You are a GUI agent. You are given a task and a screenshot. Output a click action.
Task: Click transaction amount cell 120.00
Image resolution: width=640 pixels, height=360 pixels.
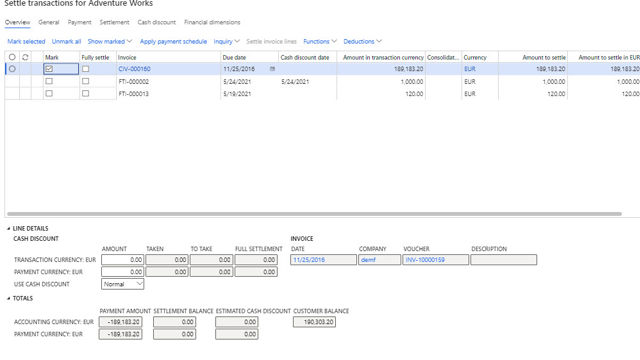pos(381,94)
